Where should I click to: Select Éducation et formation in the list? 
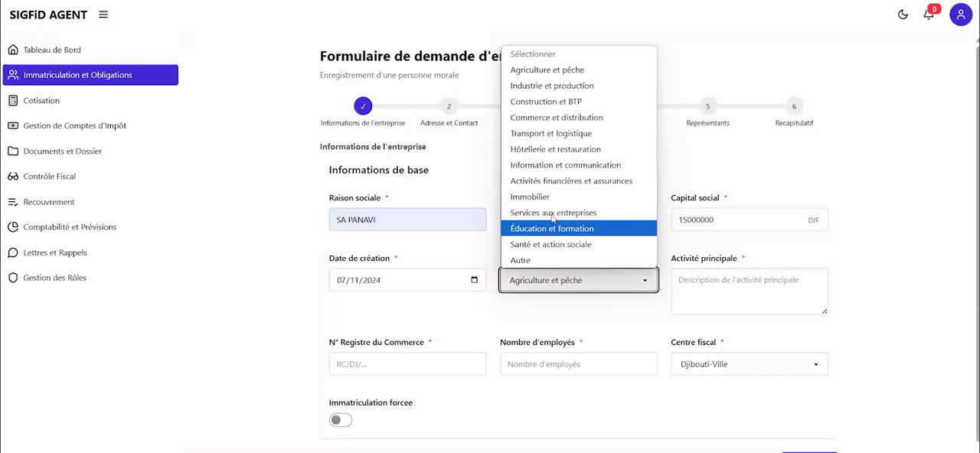click(x=551, y=228)
